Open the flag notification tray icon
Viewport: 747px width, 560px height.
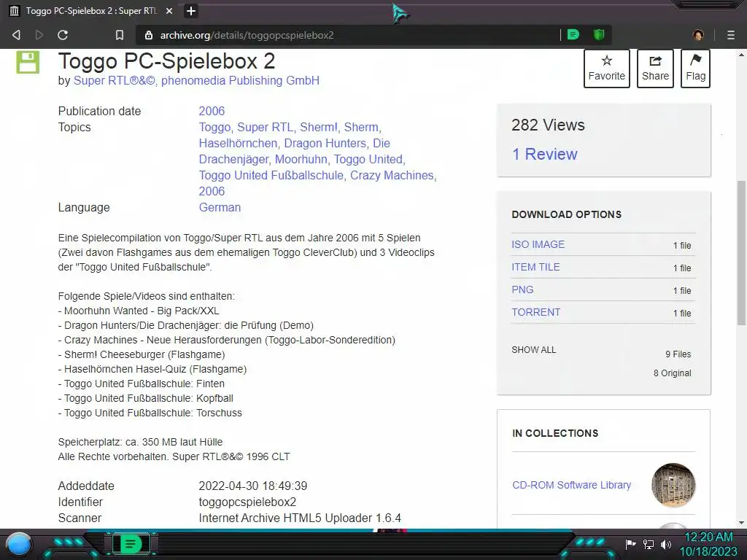pos(630,544)
